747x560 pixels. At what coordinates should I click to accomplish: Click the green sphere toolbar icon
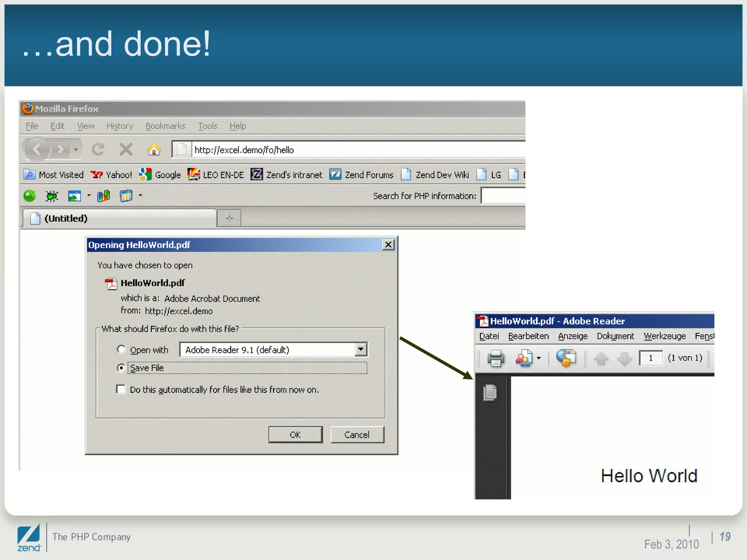tap(30, 196)
